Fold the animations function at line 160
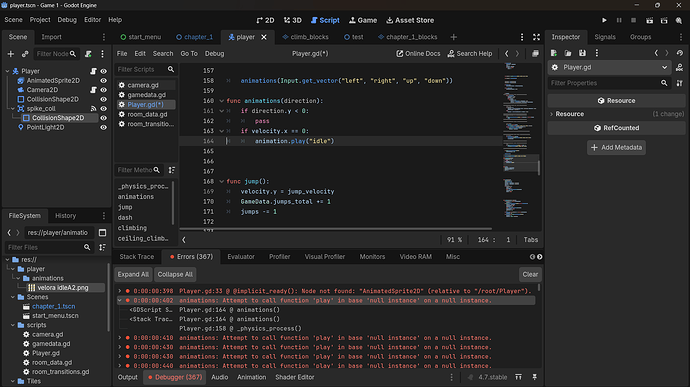The image size is (690, 387). click(221, 101)
